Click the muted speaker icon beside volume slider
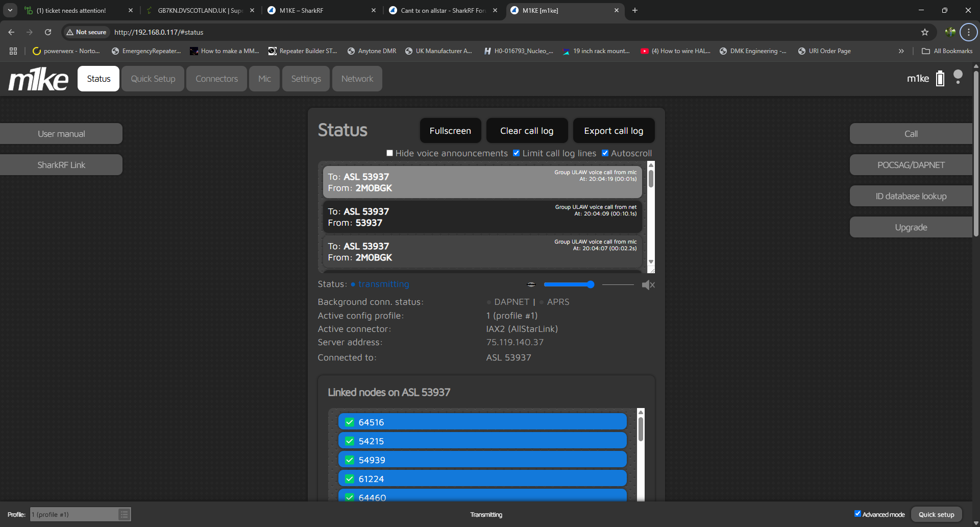Screen dimensions: 980x527 coord(648,285)
